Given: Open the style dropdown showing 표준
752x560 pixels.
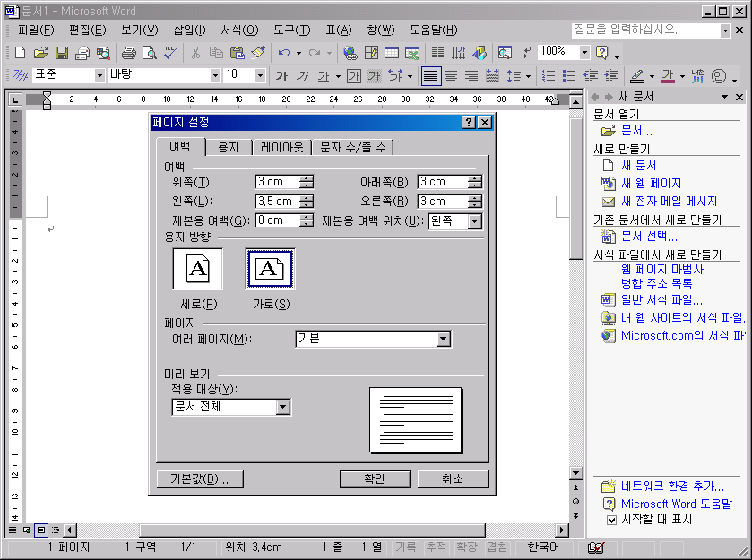Looking at the screenshot, I should point(99,75).
